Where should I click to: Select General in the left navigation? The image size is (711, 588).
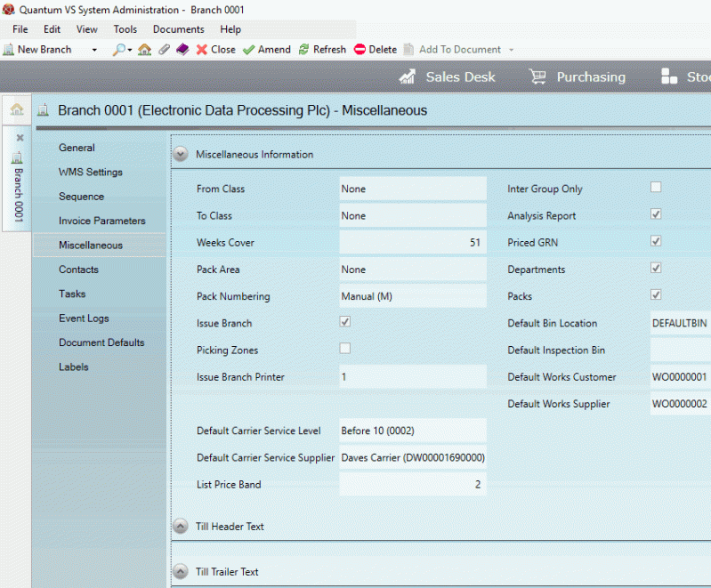click(x=77, y=148)
